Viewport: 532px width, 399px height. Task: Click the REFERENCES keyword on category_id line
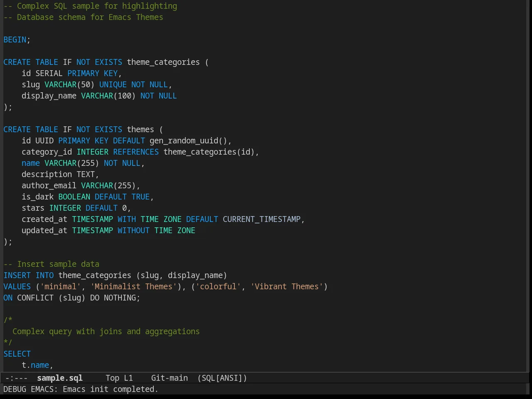pos(136,152)
